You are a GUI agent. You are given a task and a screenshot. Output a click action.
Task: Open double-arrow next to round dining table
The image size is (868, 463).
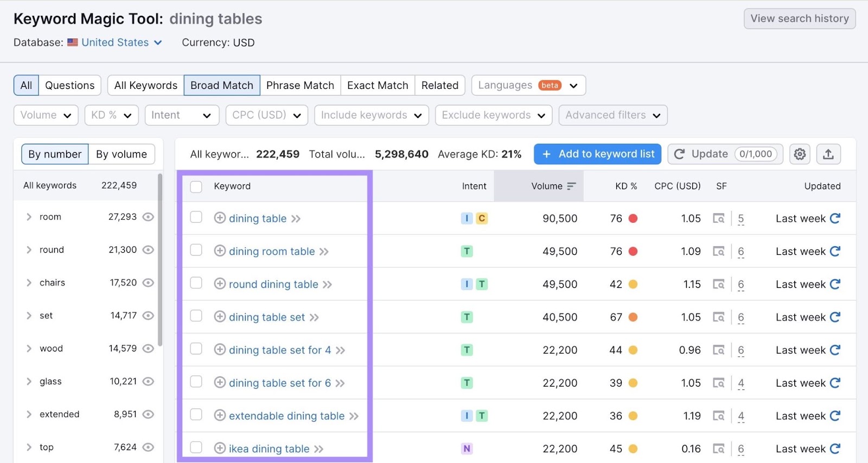click(x=327, y=285)
